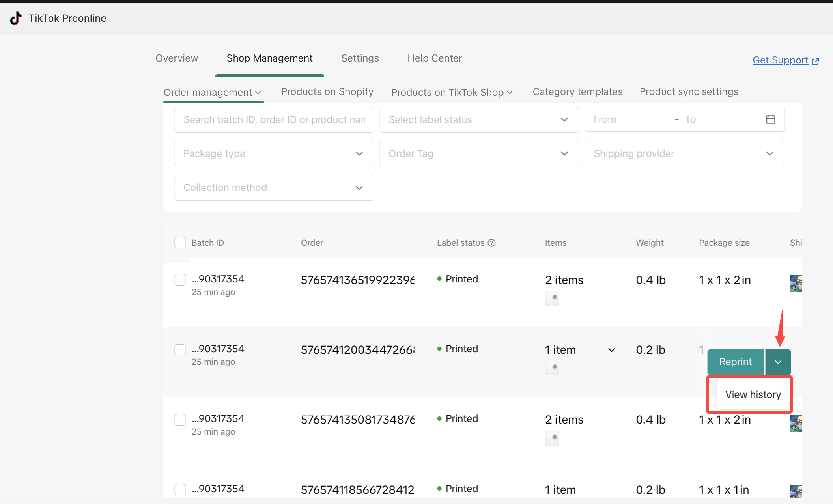Click the Label status help icon
The height and width of the screenshot is (504, 833).
[x=491, y=243]
